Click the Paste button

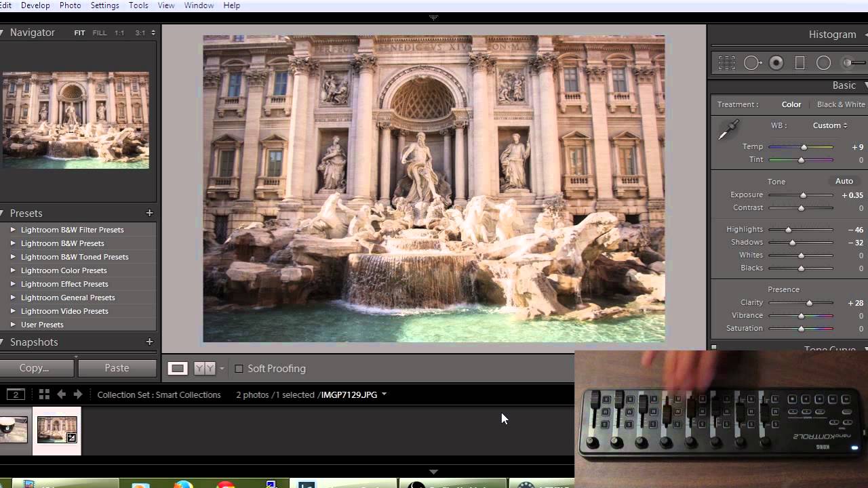coord(117,368)
